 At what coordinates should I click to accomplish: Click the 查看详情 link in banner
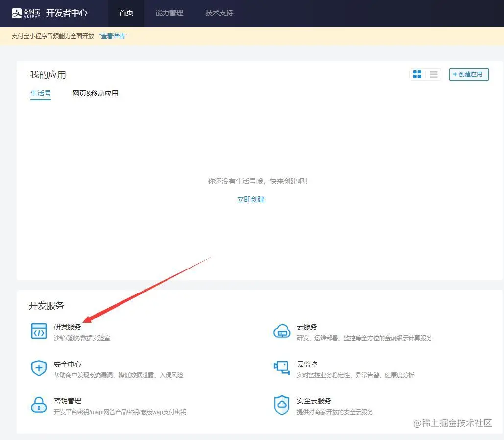[113, 36]
